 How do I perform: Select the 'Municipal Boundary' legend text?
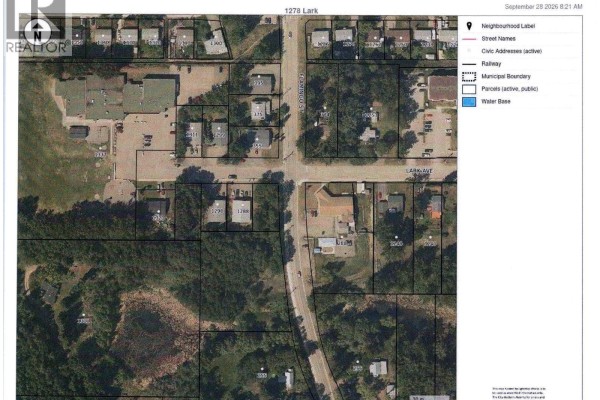point(506,77)
